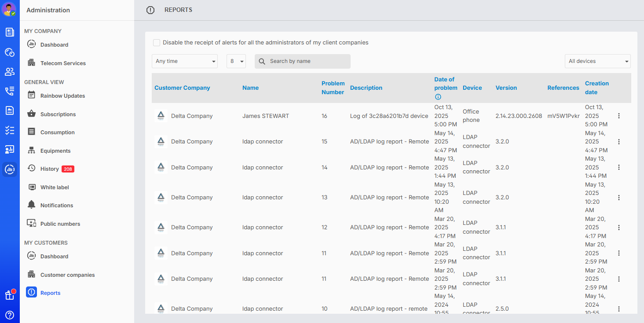This screenshot has width=644, height=323.
Task: Enable the disable alerts receipt checkbox
Action: click(157, 43)
